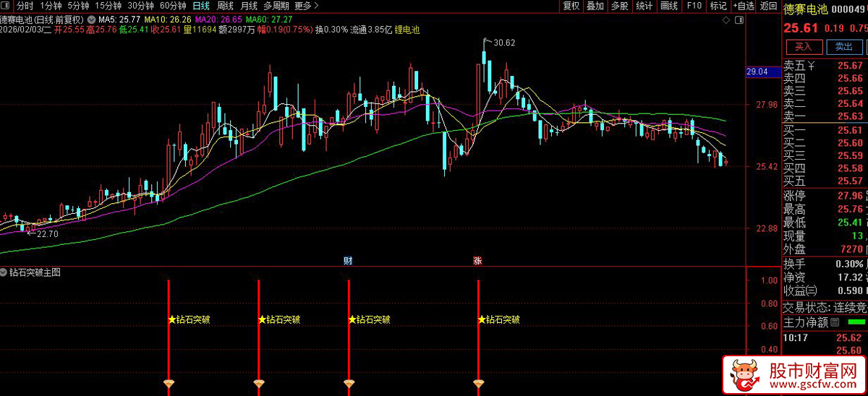Image resolution: width=868 pixels, height=396 pixels.
Task: Add stock via +自选 button
Action: [x=744, y=6]
